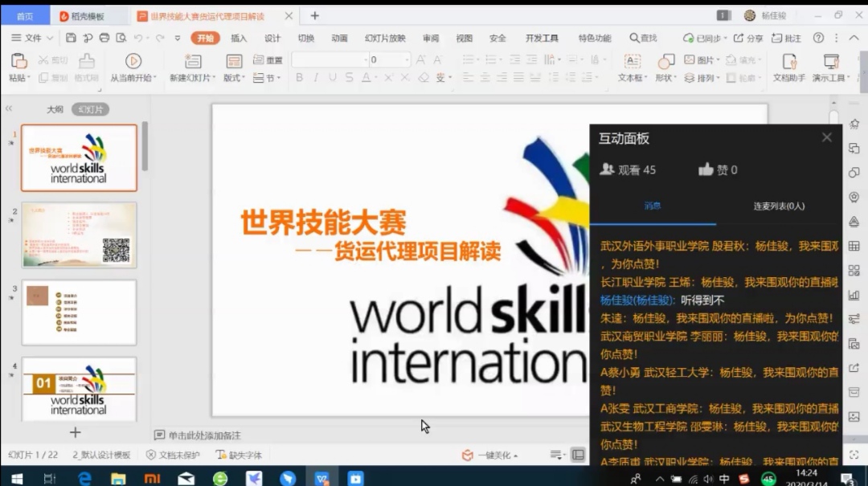Click the Share (分享) button
868x486 pixels.
748,38
